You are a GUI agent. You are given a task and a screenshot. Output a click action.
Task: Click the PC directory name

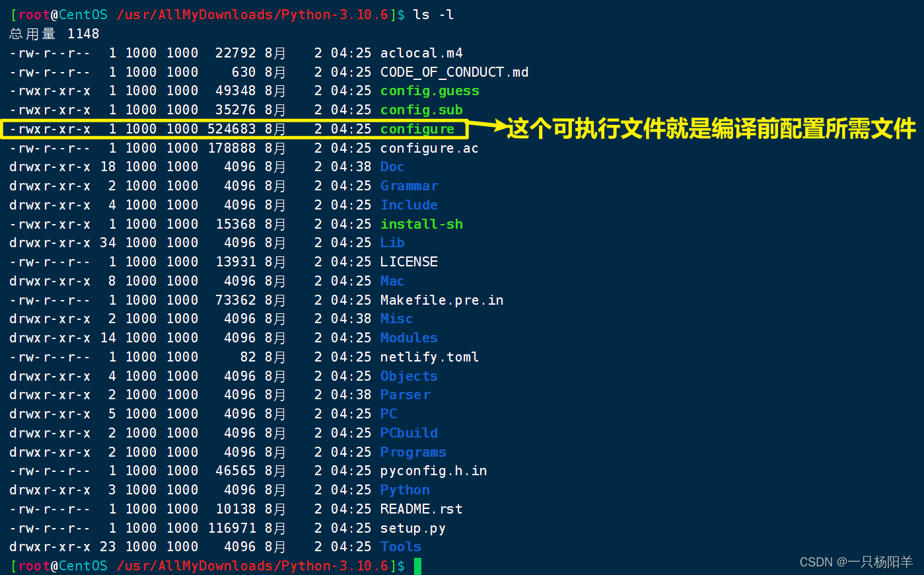(388, 414)
